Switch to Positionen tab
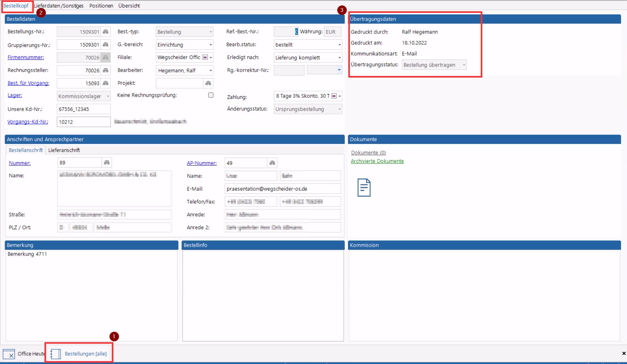The height and width of the screenshot is (364, 627). (x=101, y=5)
